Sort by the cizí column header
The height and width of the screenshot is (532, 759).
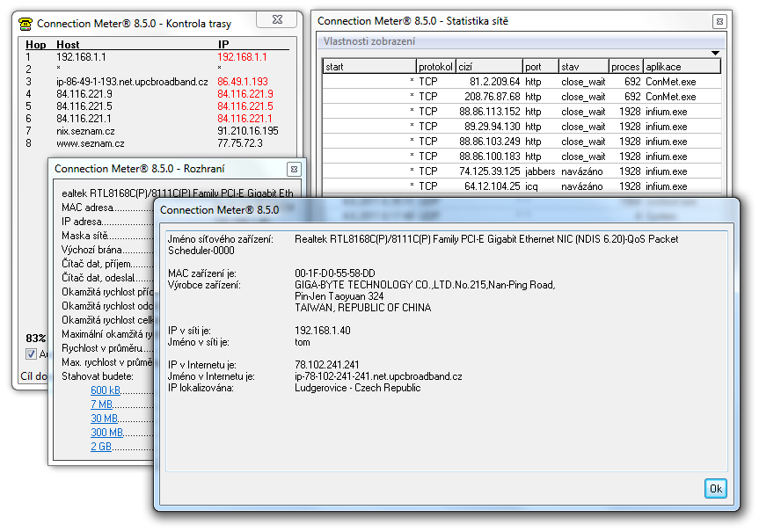(x=489, y=66)
